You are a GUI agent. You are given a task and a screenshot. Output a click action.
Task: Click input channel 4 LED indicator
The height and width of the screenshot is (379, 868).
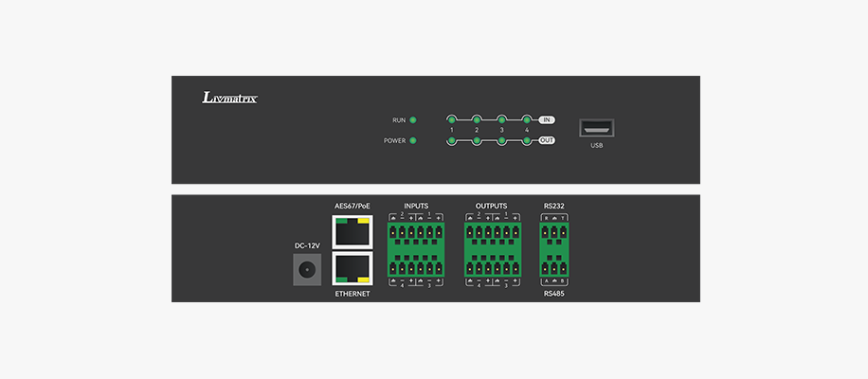(x=527, y=120)
